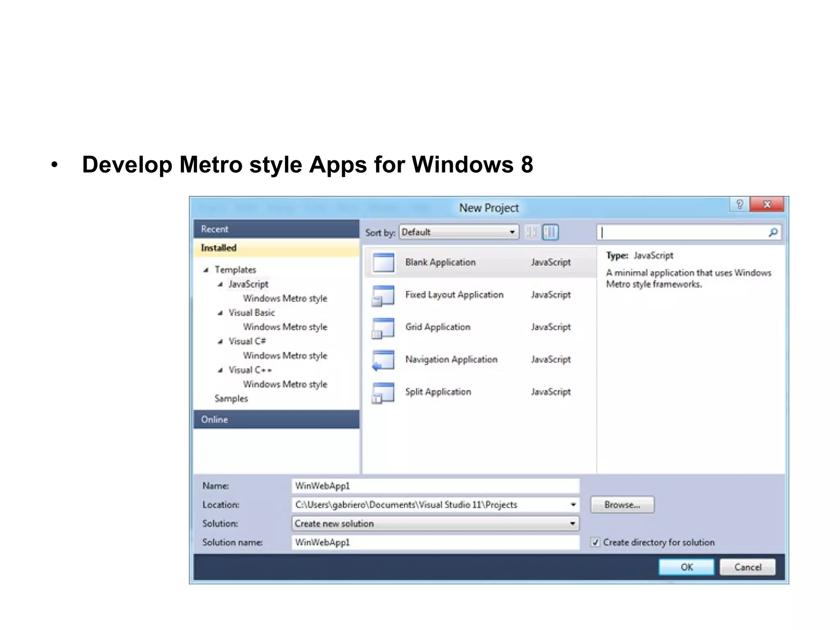Collapse the Visual C++ tree node arrow
This screenshot has width=840, height=630.
pos(220,370)
